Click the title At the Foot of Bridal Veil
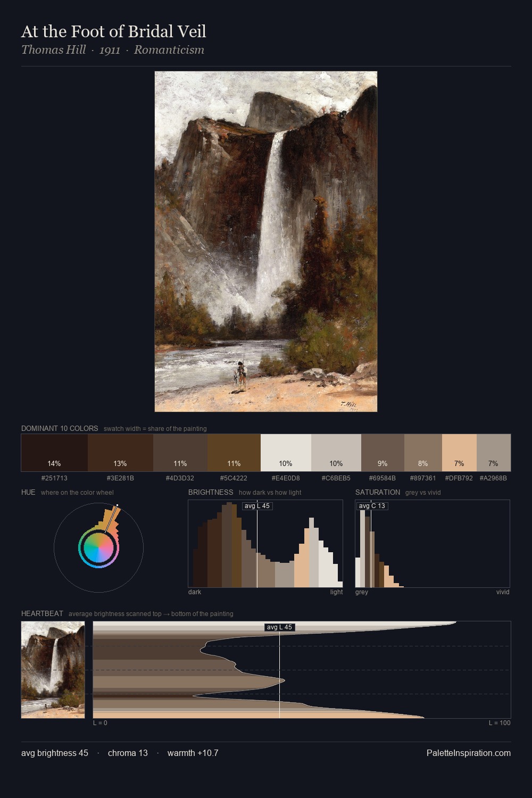Image resolution: width=532 pixels, height=798 pixels. click(113, 31)
